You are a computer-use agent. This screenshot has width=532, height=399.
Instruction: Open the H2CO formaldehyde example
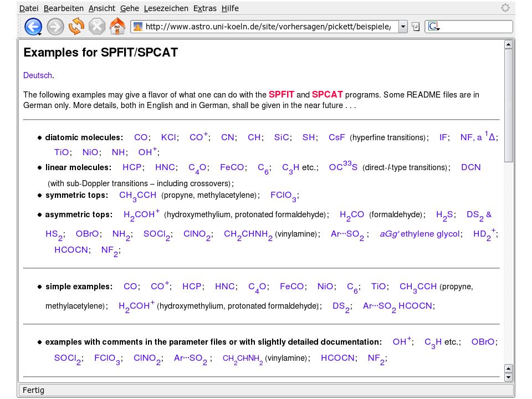coord(352,216)
